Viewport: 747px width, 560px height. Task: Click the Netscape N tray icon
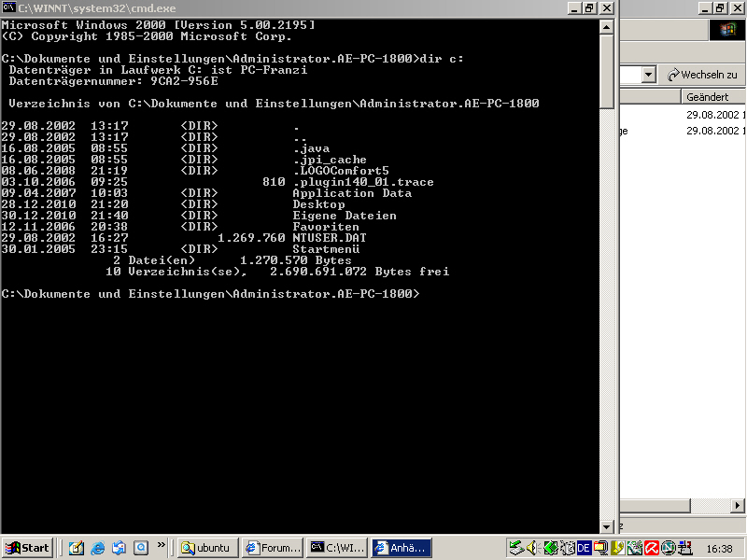tap(669, 548)
